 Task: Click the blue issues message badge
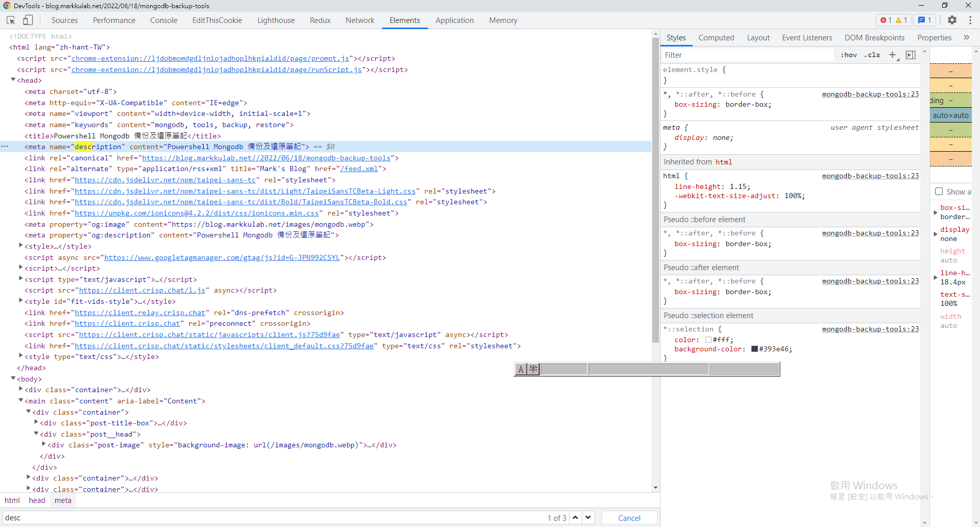(924, 20)
